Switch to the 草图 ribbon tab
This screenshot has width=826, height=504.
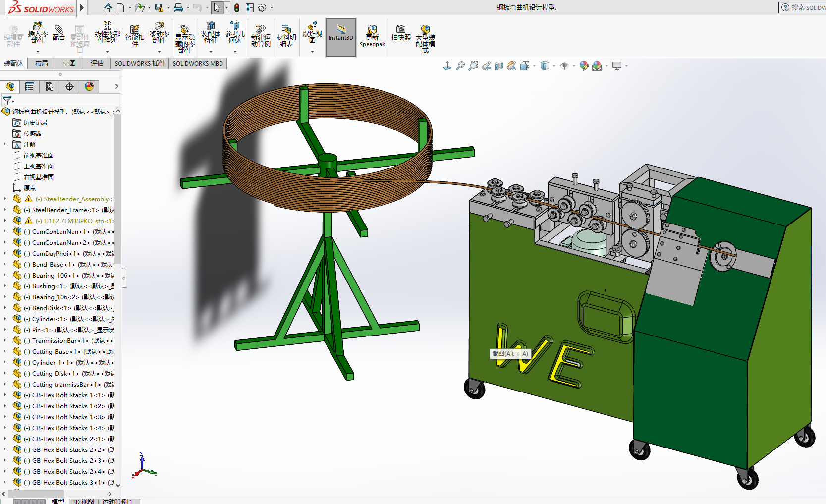(x=69, y=63)
